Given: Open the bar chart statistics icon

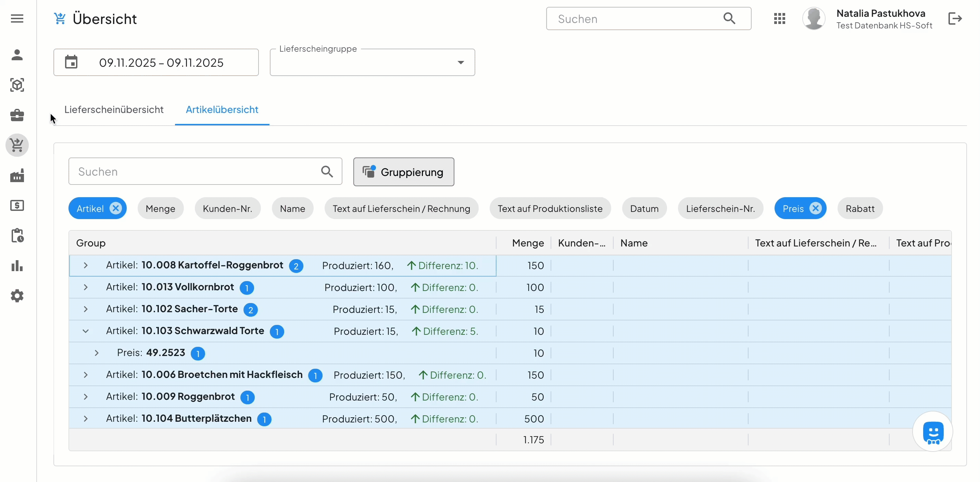Looking at the screenshot, I should [17, 266].
